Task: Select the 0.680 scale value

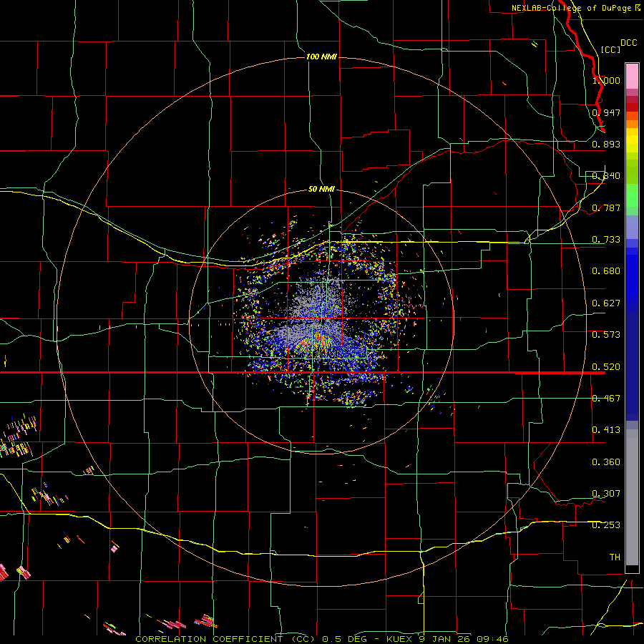Action: 606,271
